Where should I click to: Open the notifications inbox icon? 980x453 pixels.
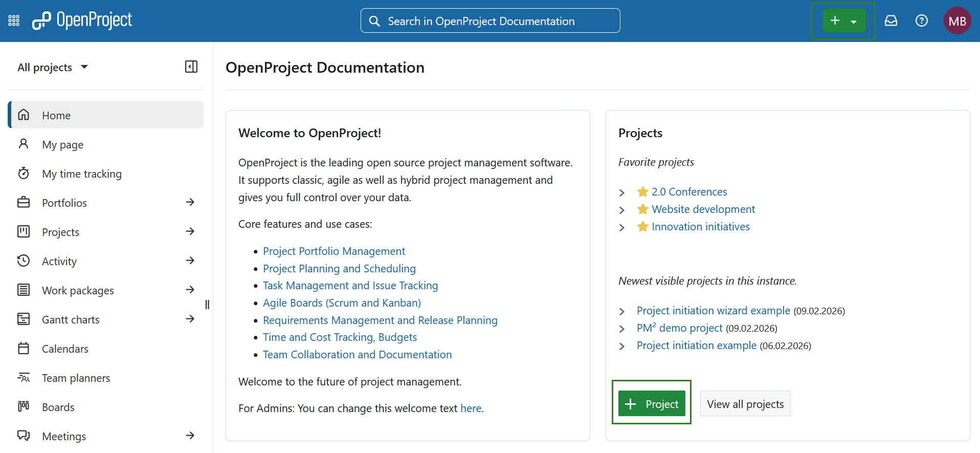(x=891, y=20)
